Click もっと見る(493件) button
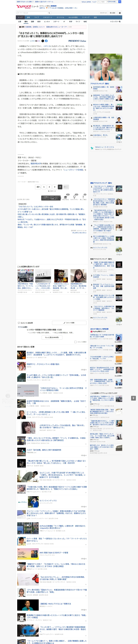 coord(52,337)
